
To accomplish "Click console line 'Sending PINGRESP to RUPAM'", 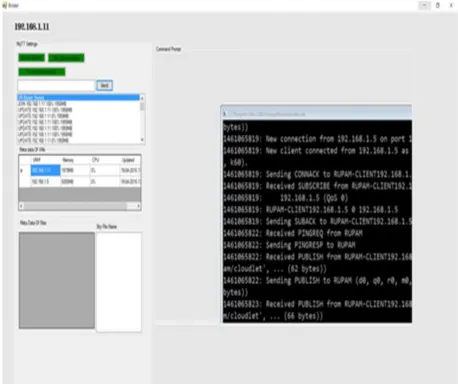I will pos(289,245).
